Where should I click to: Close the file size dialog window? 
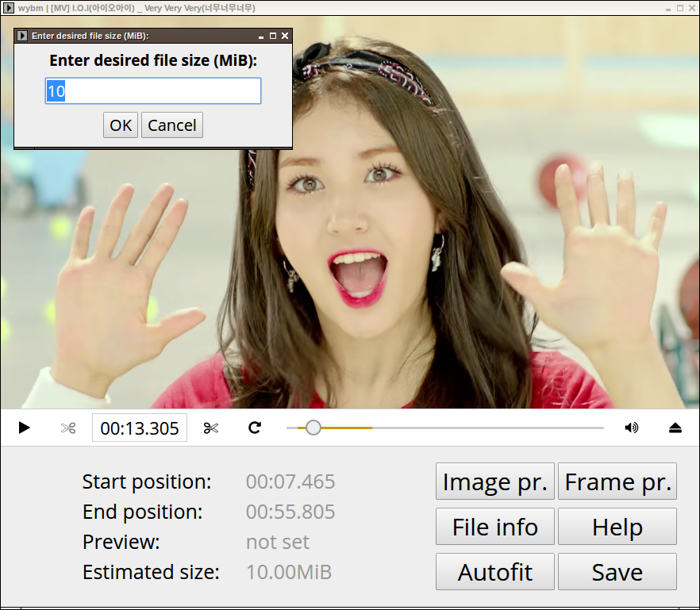285,36
